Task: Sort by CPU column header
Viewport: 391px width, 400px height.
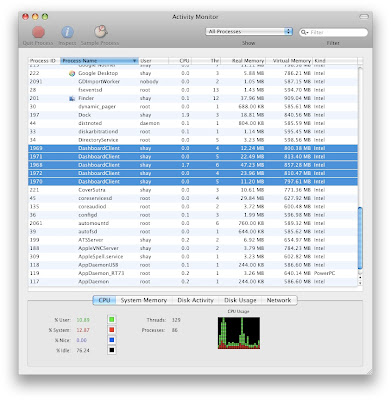Action: point(180,61)
